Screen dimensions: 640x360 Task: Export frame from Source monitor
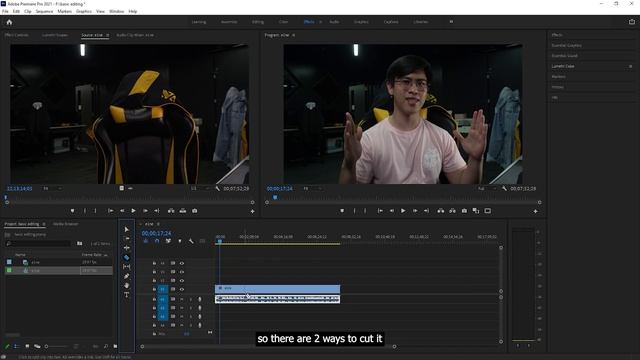point(195,211)
